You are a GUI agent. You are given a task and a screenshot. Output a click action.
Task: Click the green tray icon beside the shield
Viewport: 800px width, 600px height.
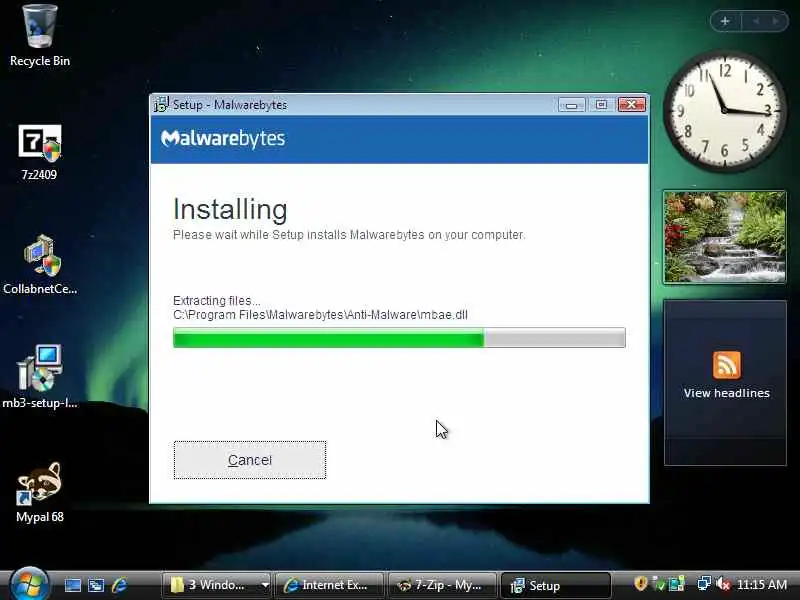point(659,584)
